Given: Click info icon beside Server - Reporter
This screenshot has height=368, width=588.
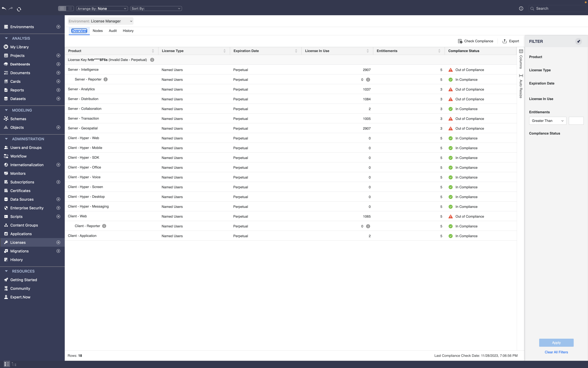Looking at the screenshot, I should point(105,79).
